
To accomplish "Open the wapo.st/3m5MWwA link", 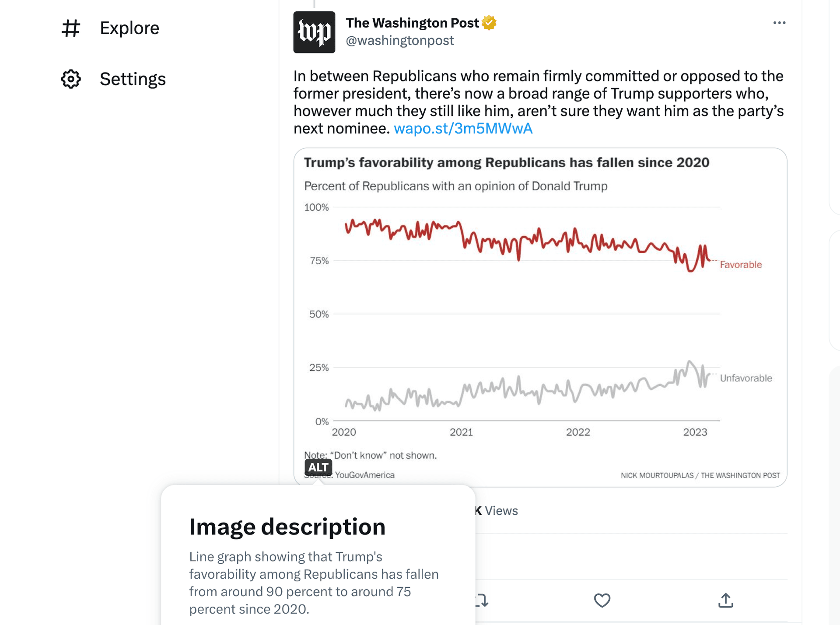I will [x=463, y=128].
